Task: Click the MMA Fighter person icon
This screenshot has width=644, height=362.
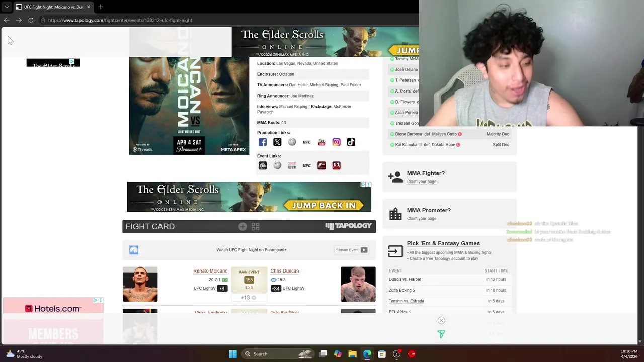Action: 395,177
